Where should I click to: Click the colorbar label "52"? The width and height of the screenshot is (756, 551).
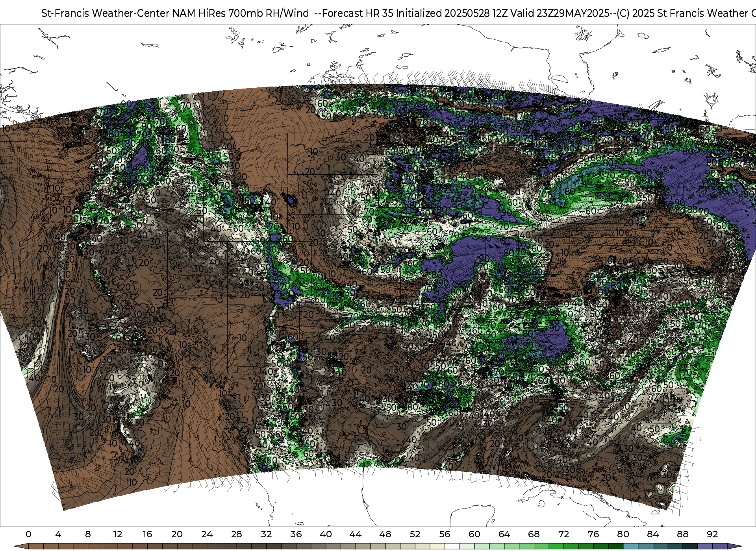[415, 534]
